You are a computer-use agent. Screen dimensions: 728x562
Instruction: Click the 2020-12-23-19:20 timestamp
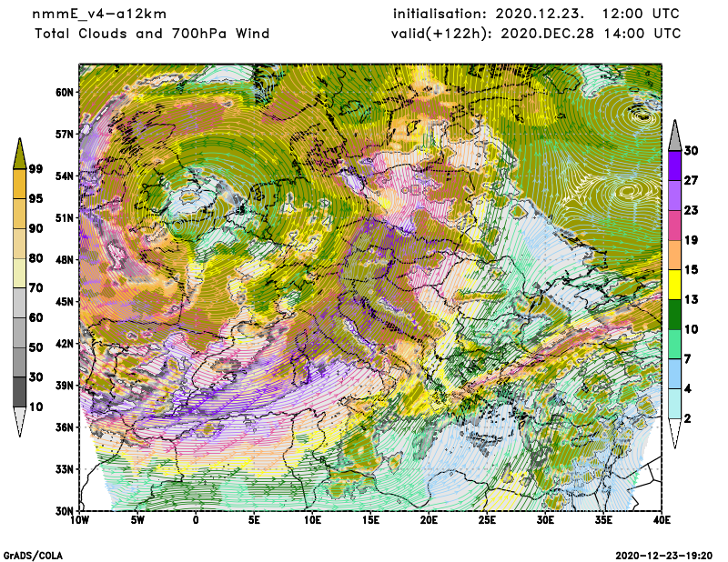(x=665, y=555)
